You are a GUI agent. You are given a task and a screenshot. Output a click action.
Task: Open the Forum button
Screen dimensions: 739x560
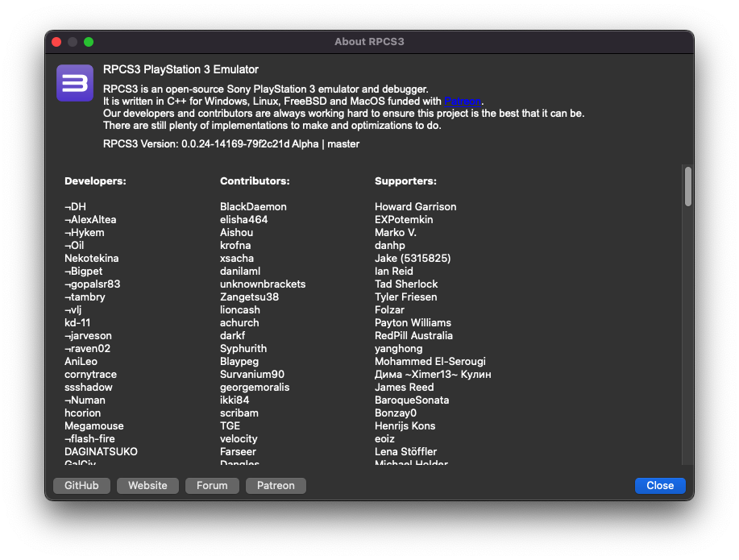tap(212, 486)
